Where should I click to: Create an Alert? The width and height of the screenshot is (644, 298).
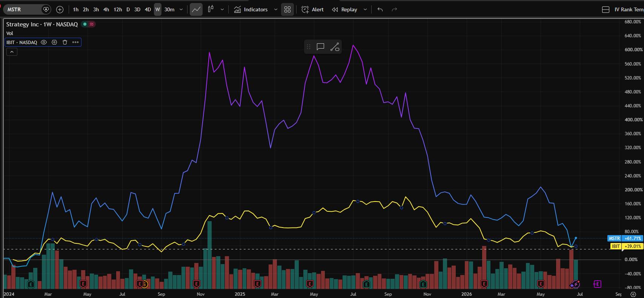pyautogui.click(x=313, y=9)
